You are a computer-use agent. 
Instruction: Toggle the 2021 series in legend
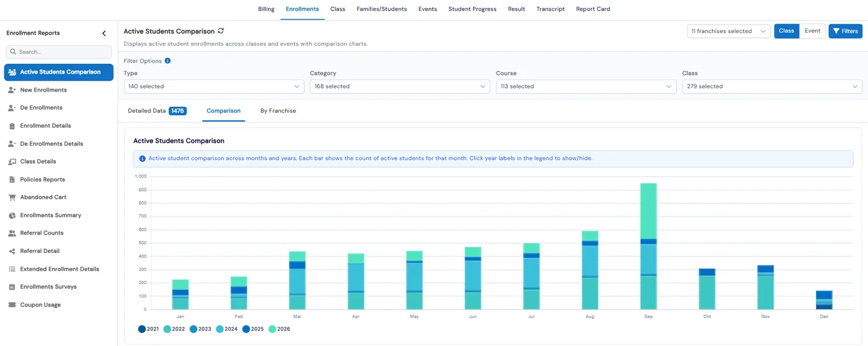coord(149,329)
